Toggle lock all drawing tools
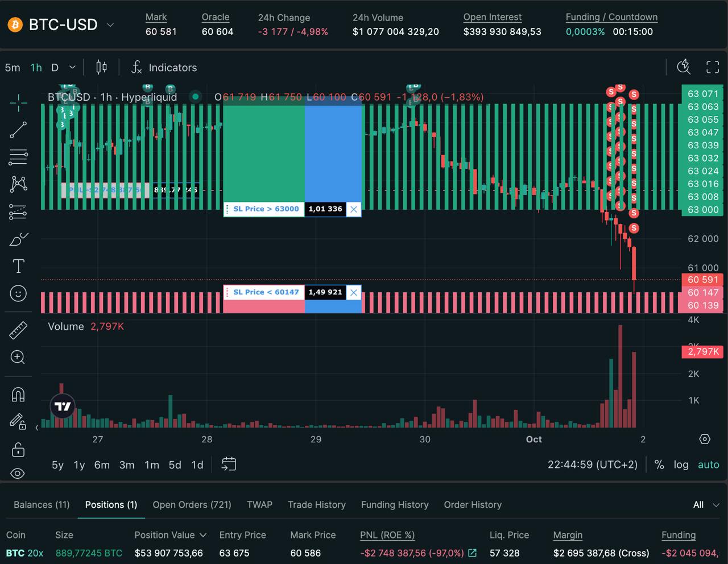Image resolution: width=728 pixels, height=564 pixels. coord(18,449)
